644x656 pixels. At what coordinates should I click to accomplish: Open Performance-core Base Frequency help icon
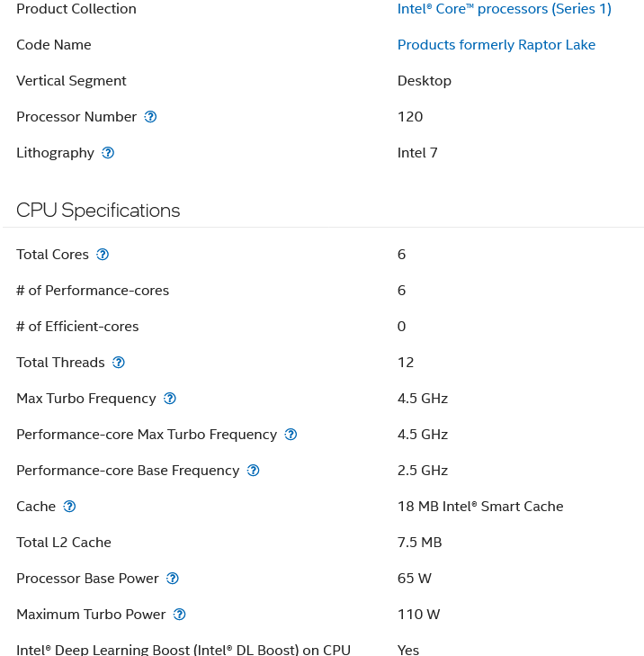[254, 471]
